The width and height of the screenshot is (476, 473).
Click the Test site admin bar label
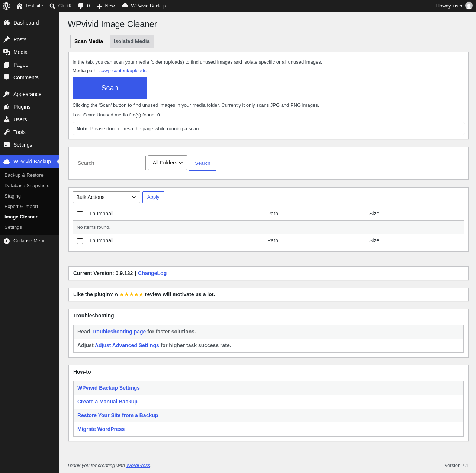coord(34,6)
